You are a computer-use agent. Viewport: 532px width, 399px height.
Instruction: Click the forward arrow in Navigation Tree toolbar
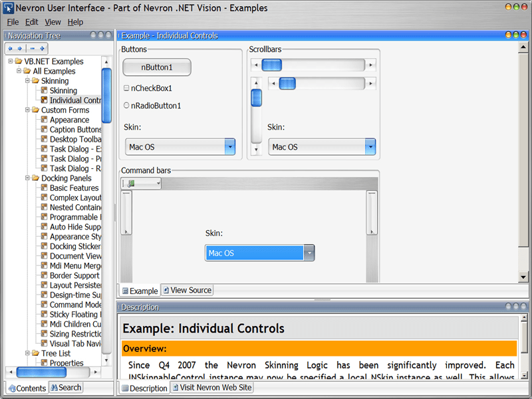[x=20, y=48]
